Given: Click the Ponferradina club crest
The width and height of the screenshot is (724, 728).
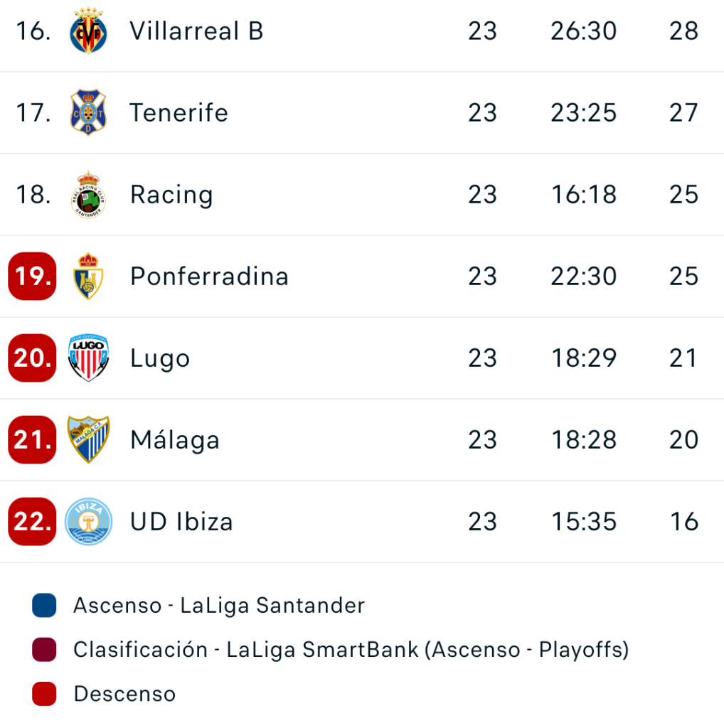Looking at the screenshot, I should coord(88,277).
